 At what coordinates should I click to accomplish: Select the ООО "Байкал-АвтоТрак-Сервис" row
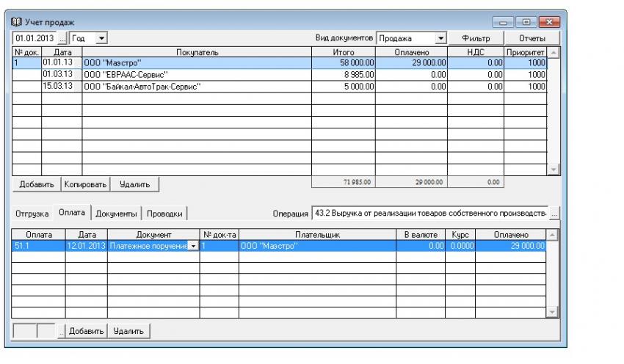(x=197, y=86)
